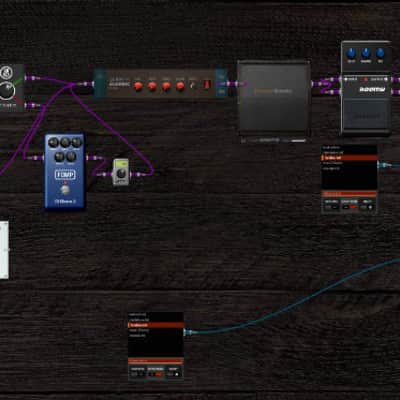Click the red button in bottom panel footer
Viewport: 400px width, 400px height.
pos(158,374)
